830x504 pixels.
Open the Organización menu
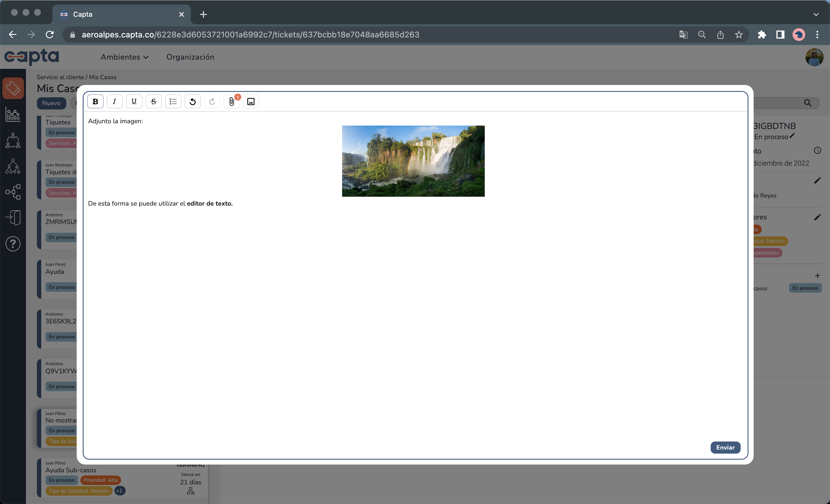pos(190,57)
